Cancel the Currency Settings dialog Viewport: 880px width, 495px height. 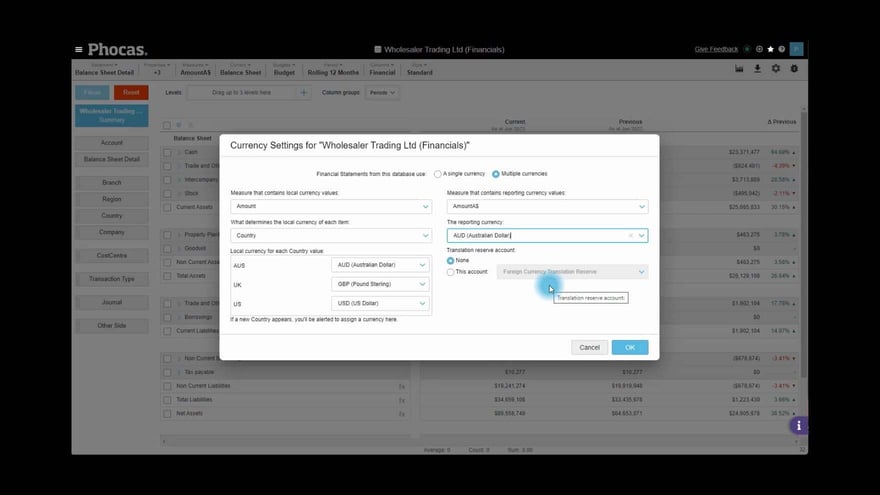(589, 347)
